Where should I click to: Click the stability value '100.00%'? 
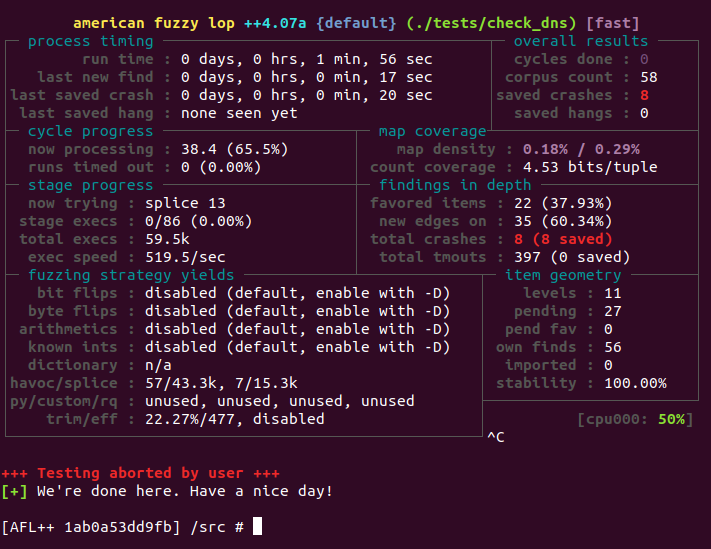[x=635, y=384]
